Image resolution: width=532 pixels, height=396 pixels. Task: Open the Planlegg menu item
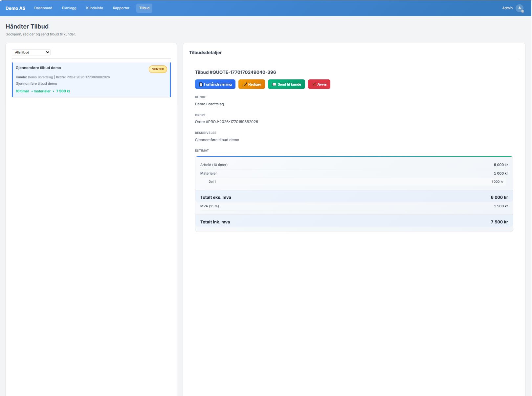[x=69, y=8]
